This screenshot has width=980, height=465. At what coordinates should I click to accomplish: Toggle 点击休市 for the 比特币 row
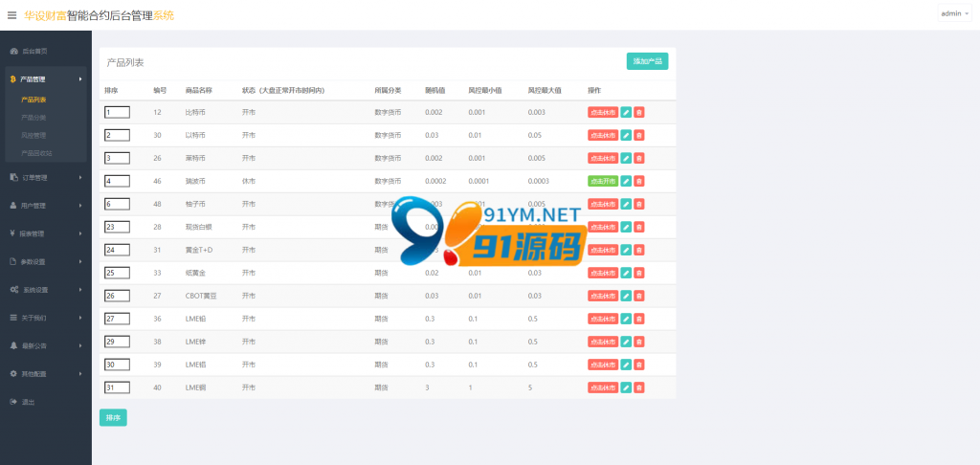tap(603, 113)
